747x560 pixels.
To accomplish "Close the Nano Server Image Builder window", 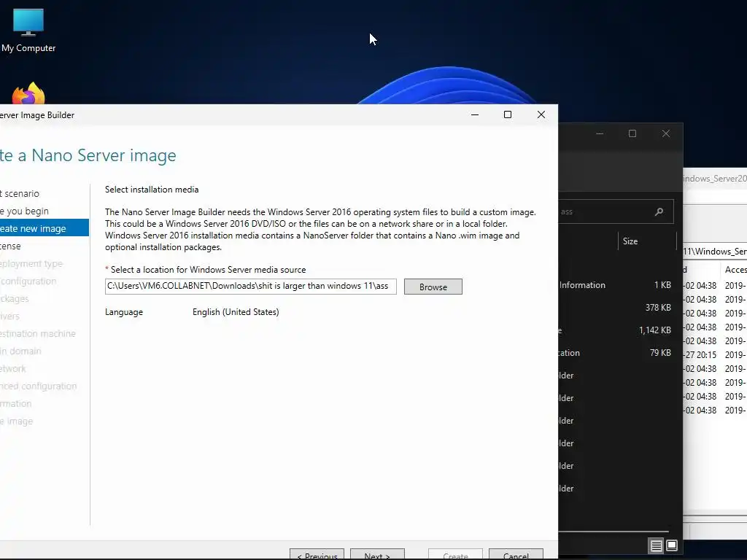I will tap(541, 114).
